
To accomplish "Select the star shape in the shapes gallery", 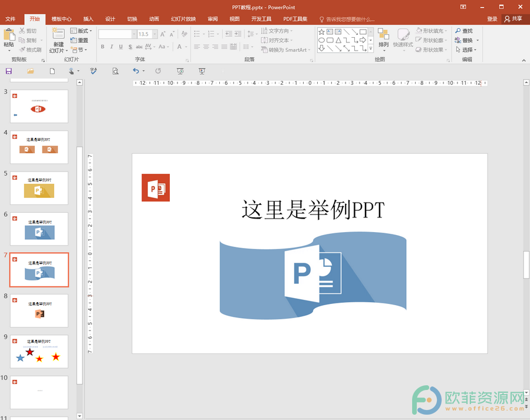I will (x=321, y=32).
